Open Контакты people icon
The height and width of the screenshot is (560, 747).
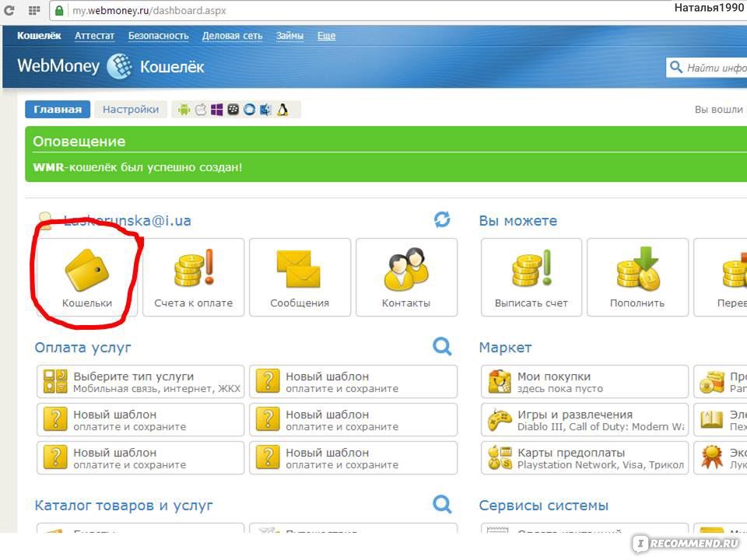406,268
